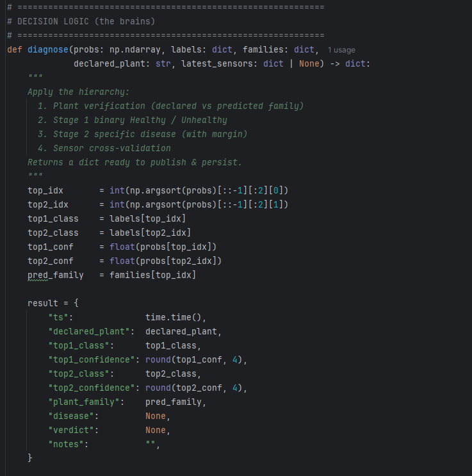Click the 'Stage 1 binary Healthy / Unhealthy' line

[x=133, y=120]
